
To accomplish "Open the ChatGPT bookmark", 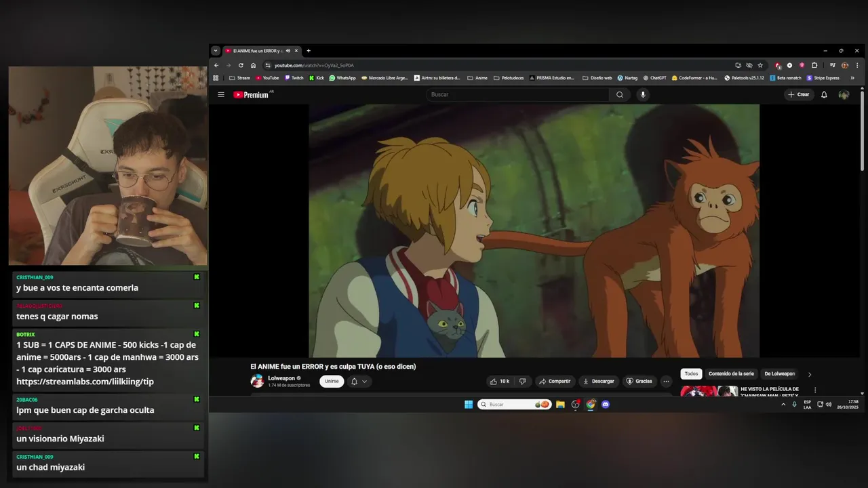I will pyautogui.click(x=654, y=78).
